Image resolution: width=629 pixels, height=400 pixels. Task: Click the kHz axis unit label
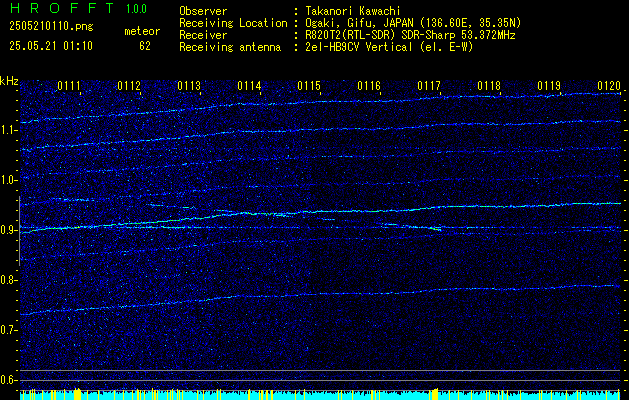click(9, 81)
